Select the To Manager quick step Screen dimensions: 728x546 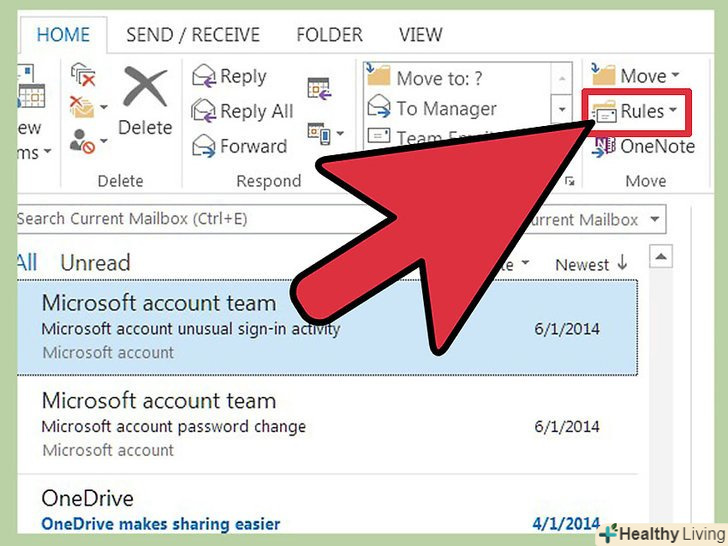coord(432,109)
